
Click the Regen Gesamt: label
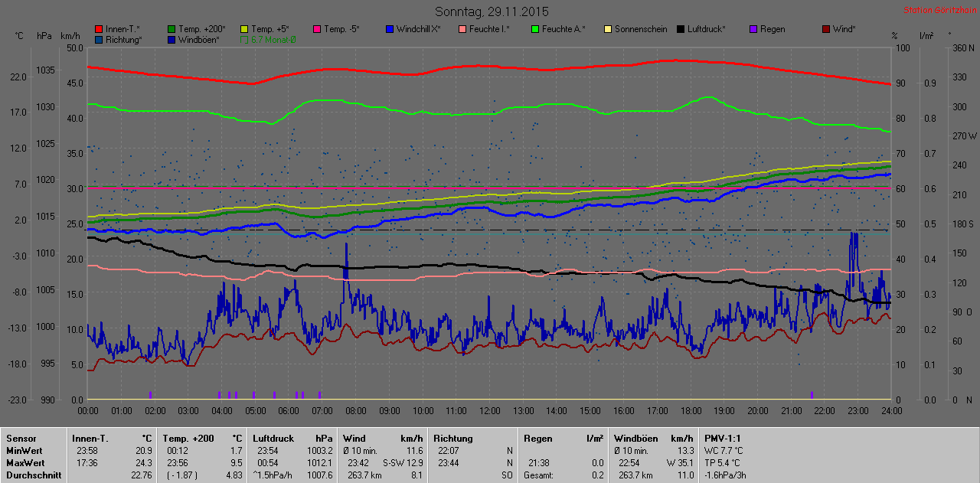point(538,475)
